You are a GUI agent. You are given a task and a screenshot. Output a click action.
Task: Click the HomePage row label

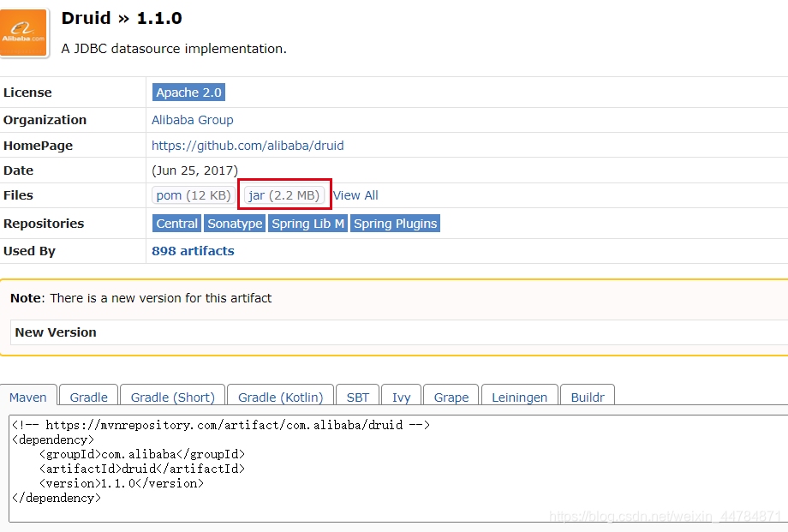[x=39, y=146]
